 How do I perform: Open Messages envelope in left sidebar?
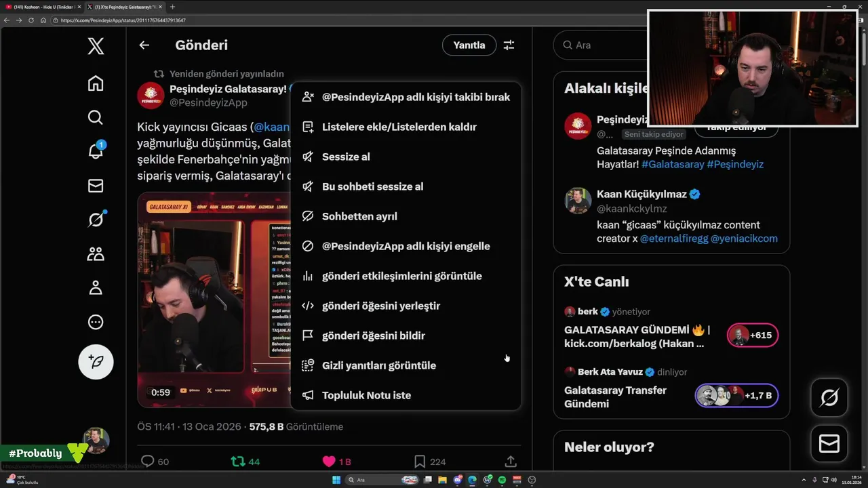[x=96, y=186]
